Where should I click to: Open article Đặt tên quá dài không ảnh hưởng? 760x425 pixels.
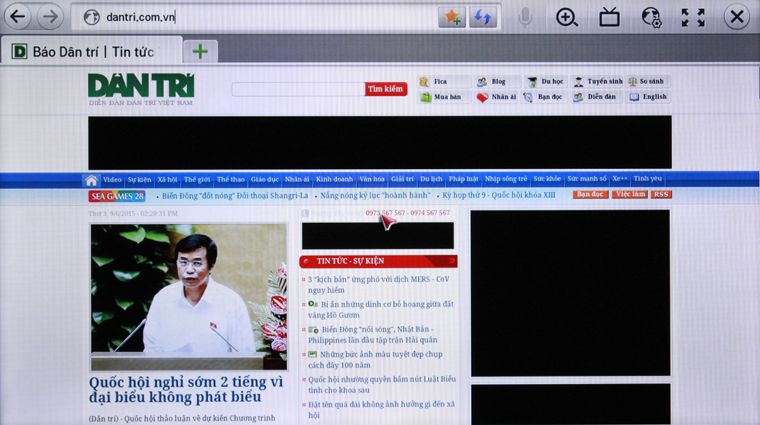point(381,409)
